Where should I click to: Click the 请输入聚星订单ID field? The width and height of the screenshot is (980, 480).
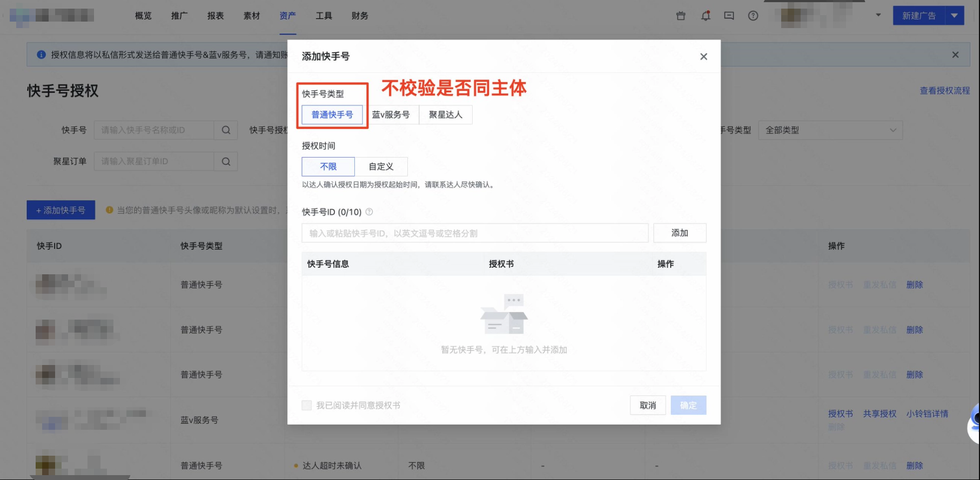(154, 161)
